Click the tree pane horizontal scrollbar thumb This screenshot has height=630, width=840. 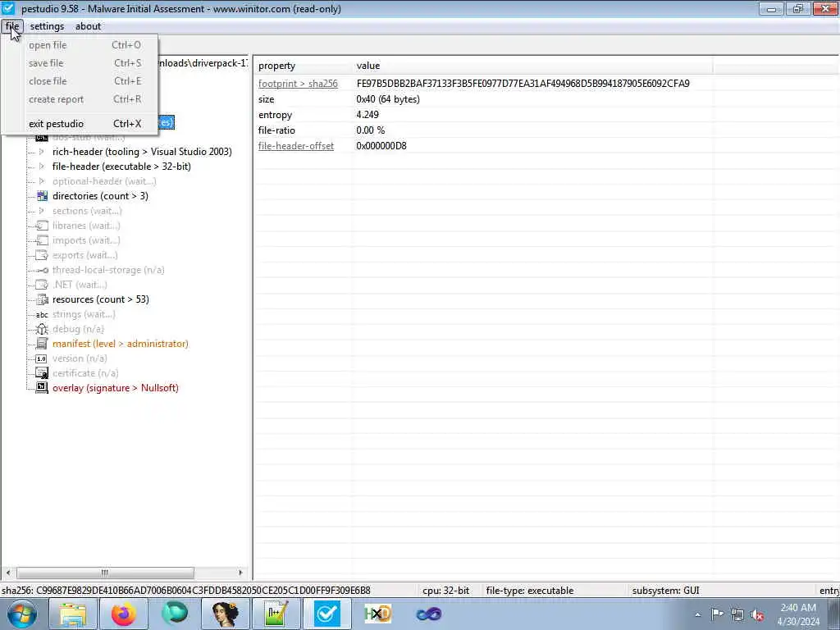point(105,573)
